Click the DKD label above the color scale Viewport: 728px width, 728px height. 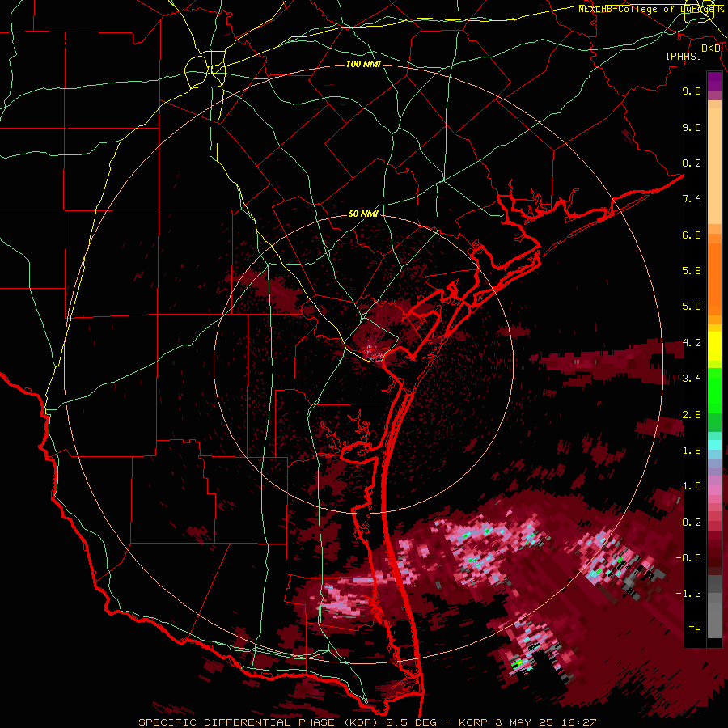(711, 49)
